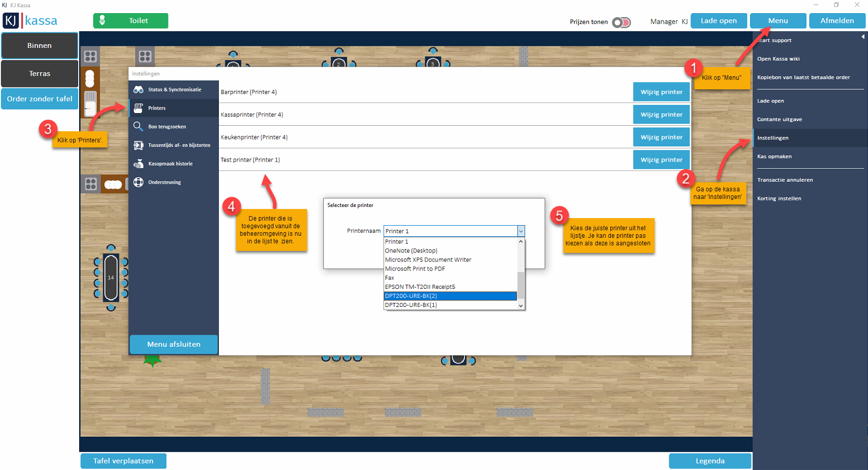The width and height of the screenshot is (868, 470).
Task: Open Instellingen in the right menu
Action: point(773,138)
